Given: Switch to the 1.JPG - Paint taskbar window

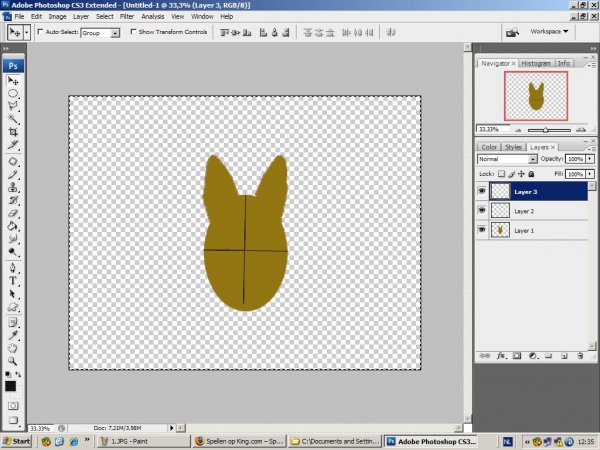Looking at the screenshot, I should 143,441.
